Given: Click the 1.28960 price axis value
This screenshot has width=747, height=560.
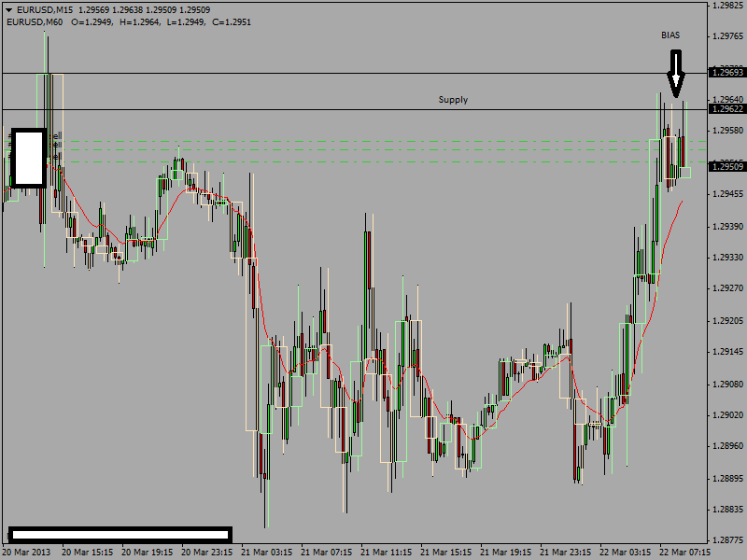Looking at the screenshot, I should [729, 446].
